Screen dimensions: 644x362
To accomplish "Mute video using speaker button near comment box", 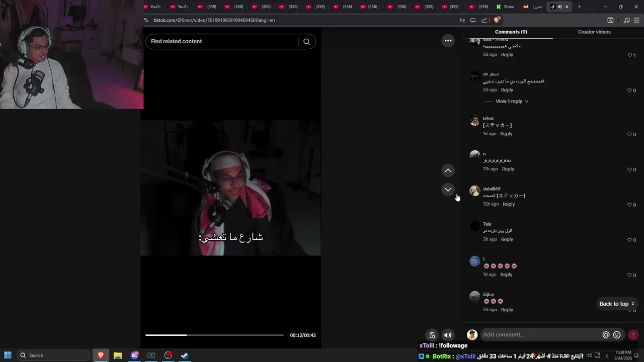I will point(447,335).
